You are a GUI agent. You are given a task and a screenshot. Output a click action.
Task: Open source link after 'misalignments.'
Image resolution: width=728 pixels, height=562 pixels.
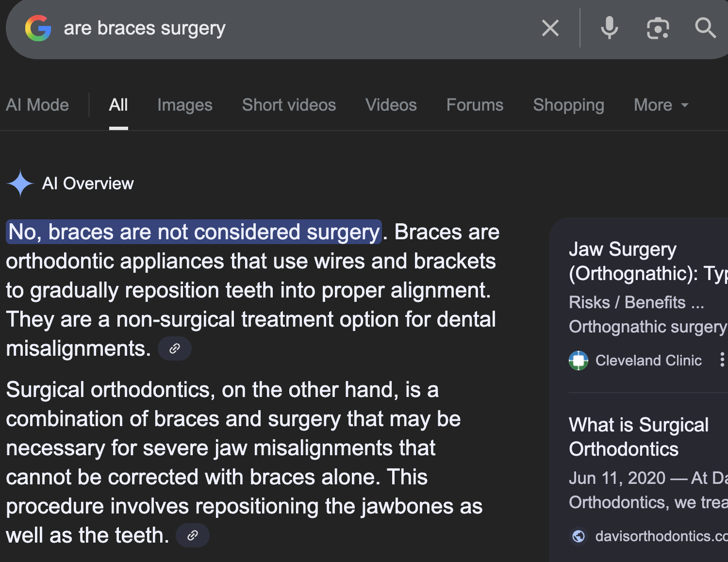175,348
